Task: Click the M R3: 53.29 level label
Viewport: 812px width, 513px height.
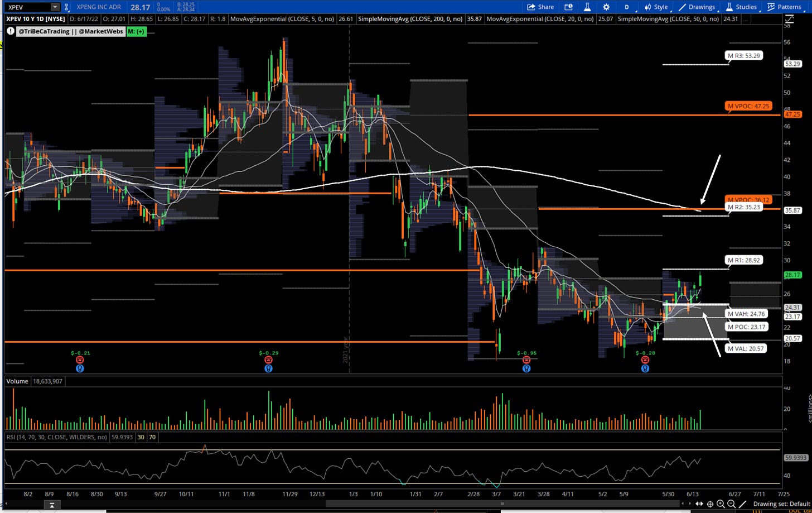Action: coord(745,56)
